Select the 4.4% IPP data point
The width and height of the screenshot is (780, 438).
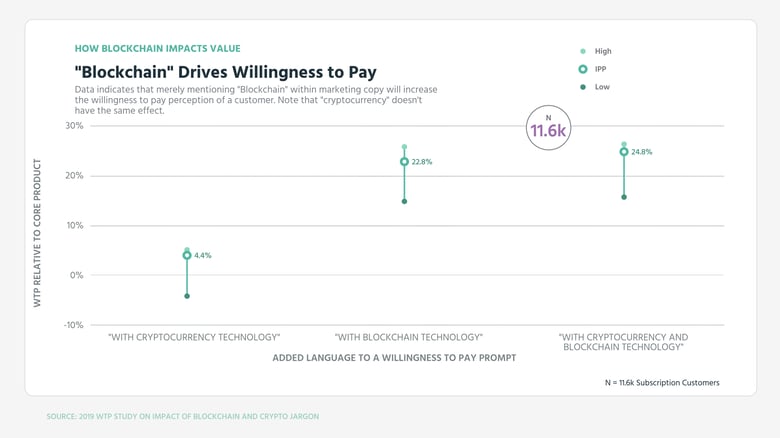(187, 255)
